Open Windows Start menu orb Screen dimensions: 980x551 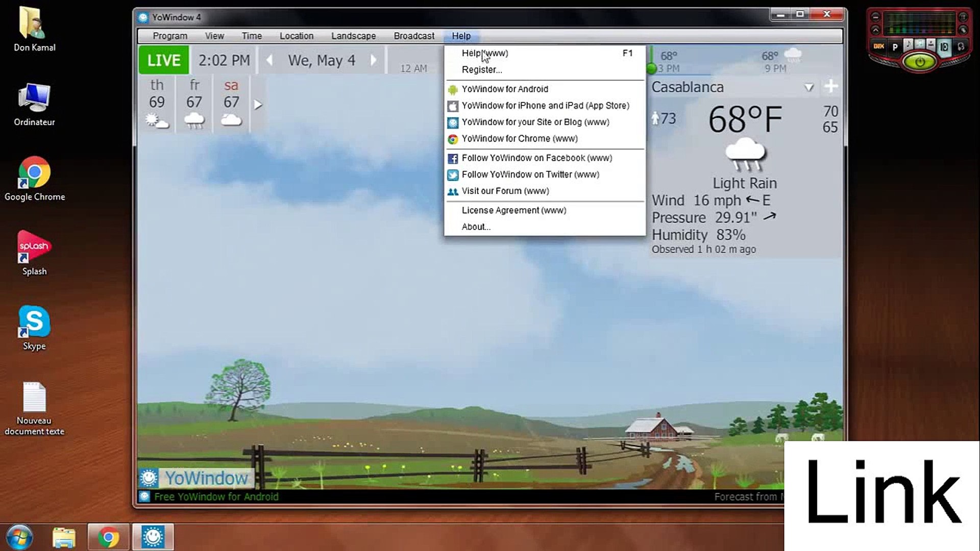tap(20, 537)
